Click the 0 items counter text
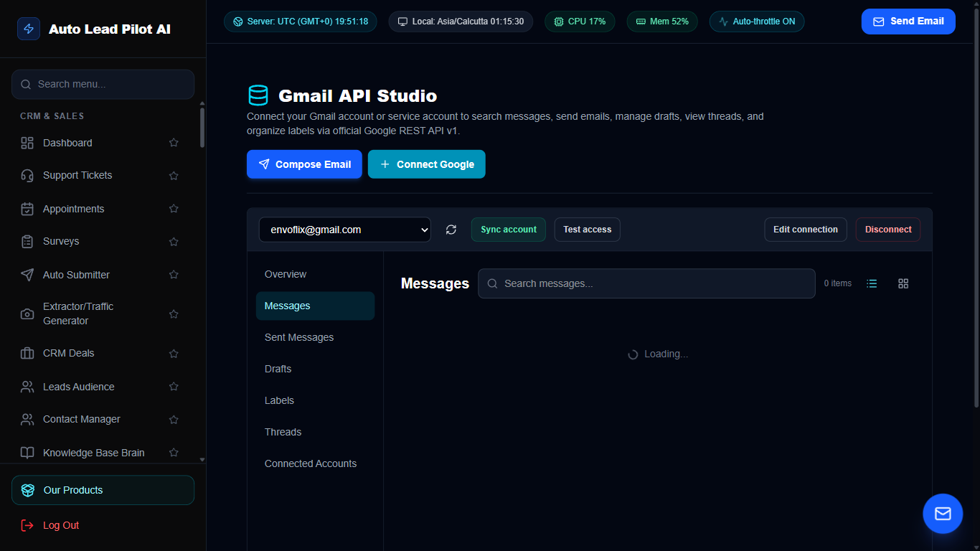Viewport: 980px width, 551px height. click(837, 283)
